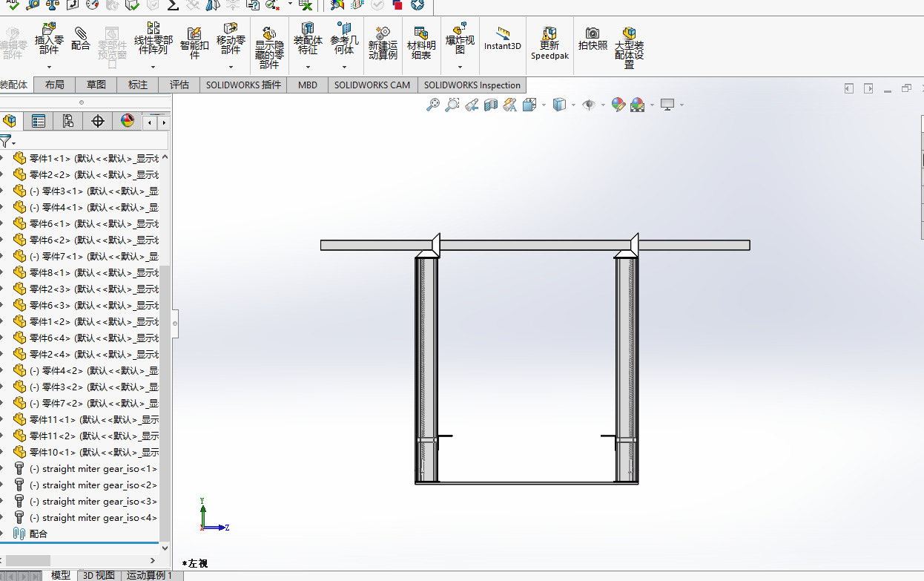
Task: Click the Insert Components (插入零部件) tool
Action: [x=49, y=39]
